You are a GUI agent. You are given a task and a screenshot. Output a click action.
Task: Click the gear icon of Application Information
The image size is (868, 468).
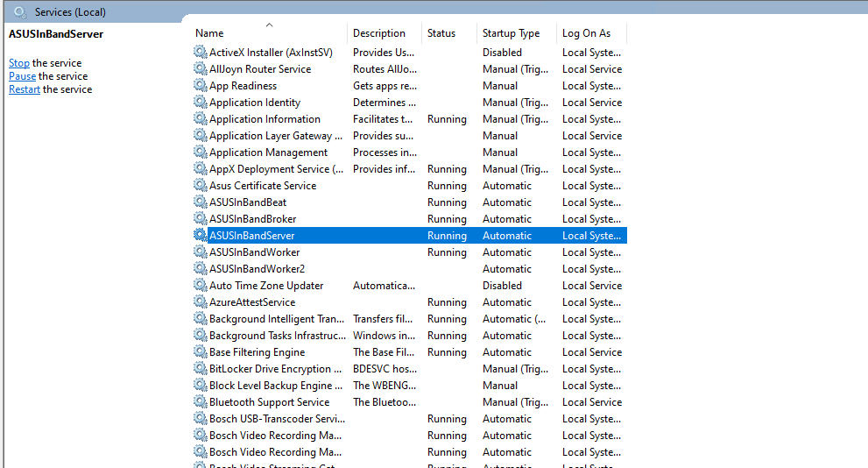[200, 118]
